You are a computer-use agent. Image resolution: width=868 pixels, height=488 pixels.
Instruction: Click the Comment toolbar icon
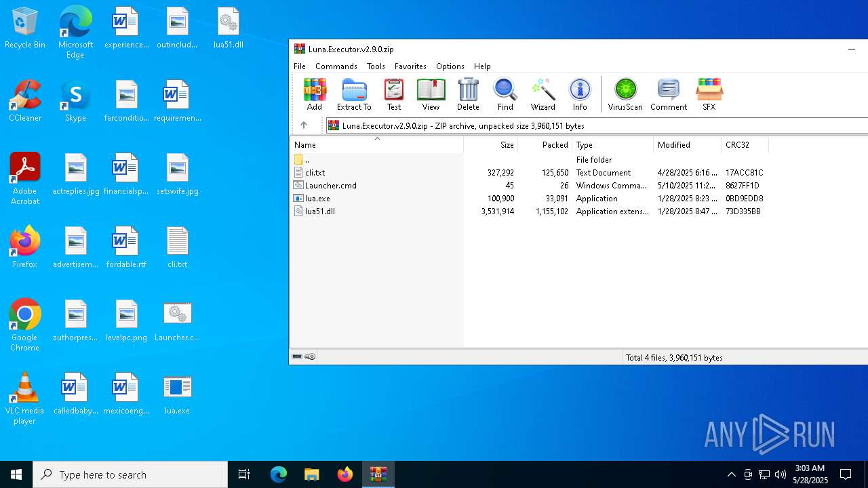click(669, 94)
